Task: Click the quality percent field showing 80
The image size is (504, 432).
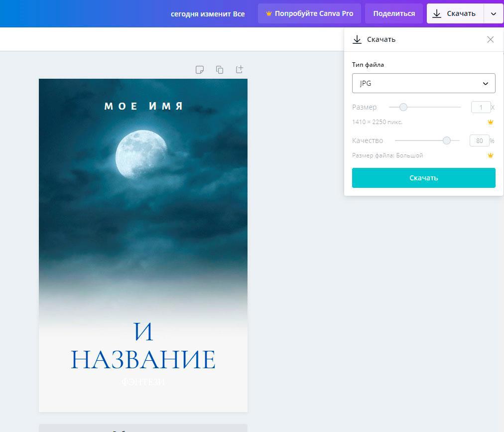Action: 479,141
